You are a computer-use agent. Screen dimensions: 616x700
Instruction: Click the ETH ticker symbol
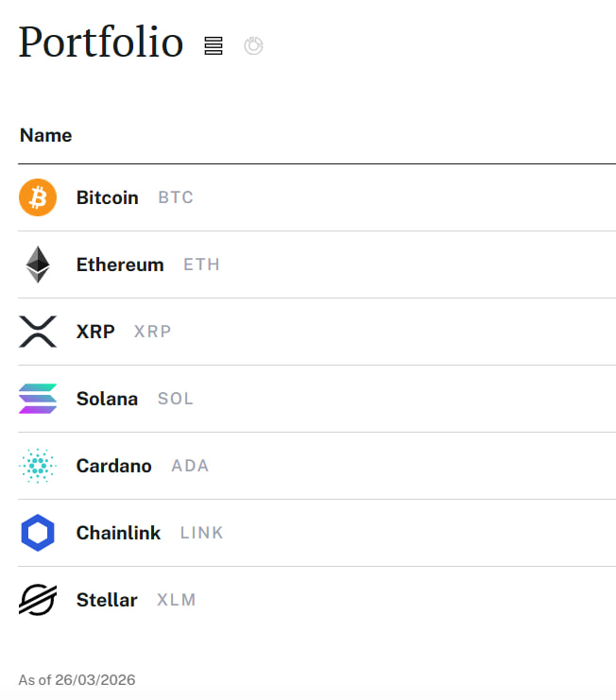201,265
